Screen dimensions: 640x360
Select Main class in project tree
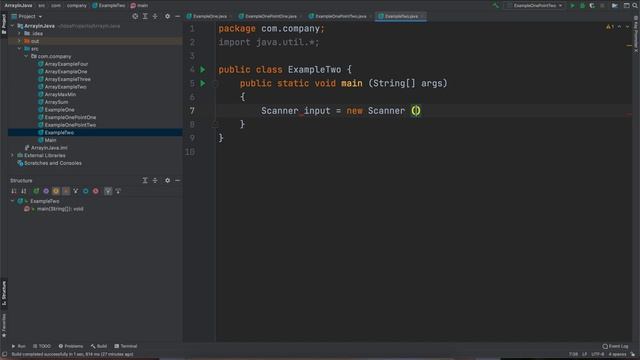pos(50,140)
